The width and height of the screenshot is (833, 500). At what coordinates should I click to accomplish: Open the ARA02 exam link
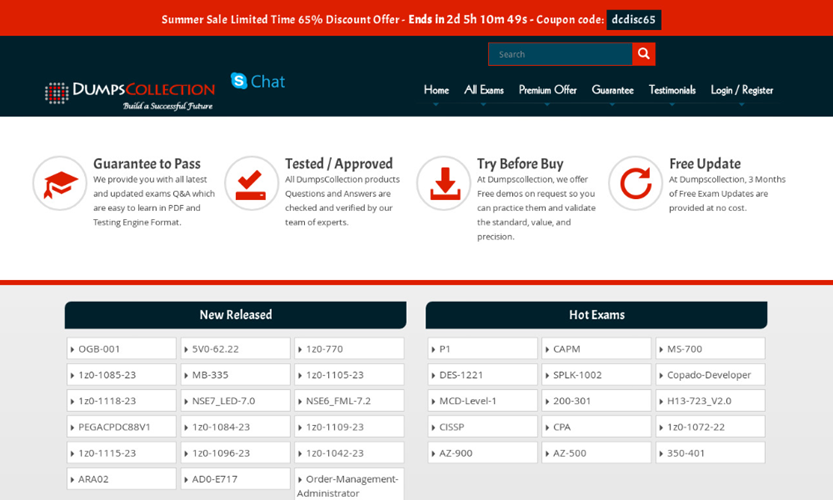coord(122,479)
